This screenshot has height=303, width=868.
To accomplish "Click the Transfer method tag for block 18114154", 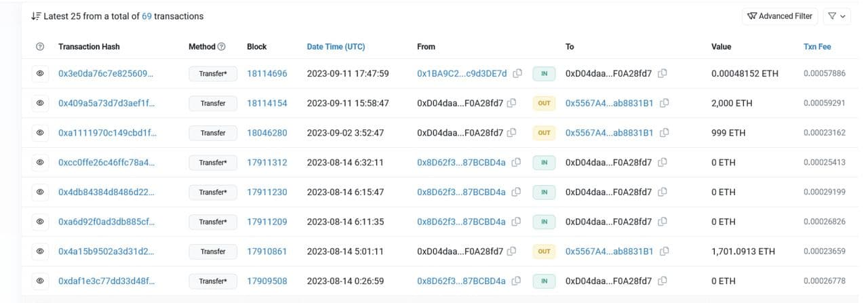I will (212, 103).
